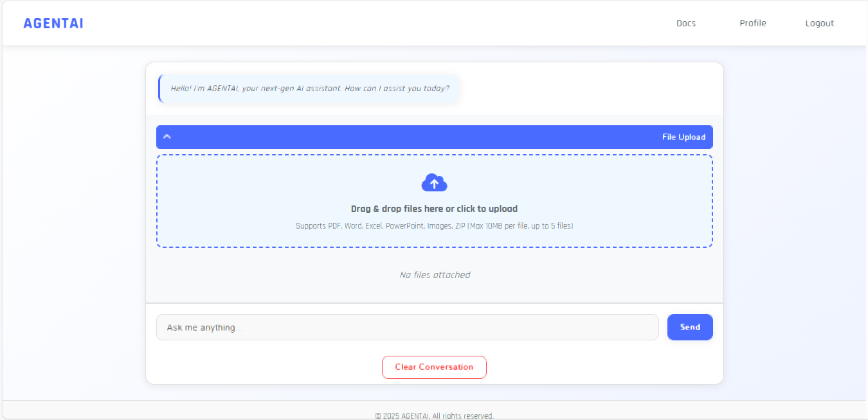
Task: Open the Docs page
Action: [686, 23]
